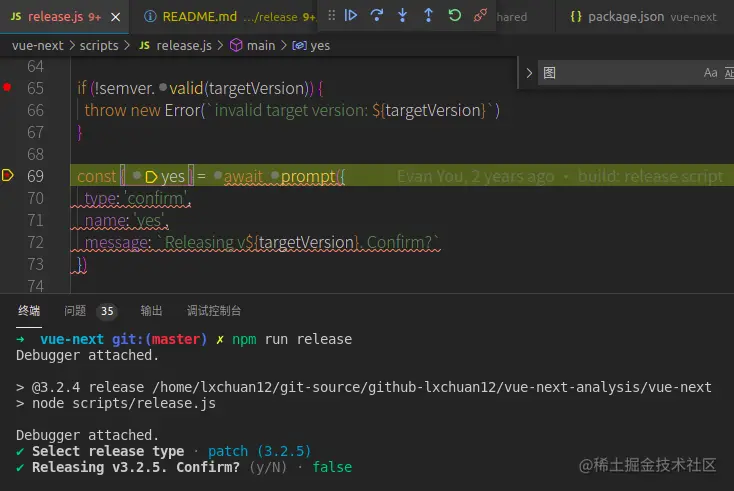This screenshot has height=491, width=734.
Task: Click 'npm run release' command in terminal
Action: pyautogui.click(x=292, y=339)
